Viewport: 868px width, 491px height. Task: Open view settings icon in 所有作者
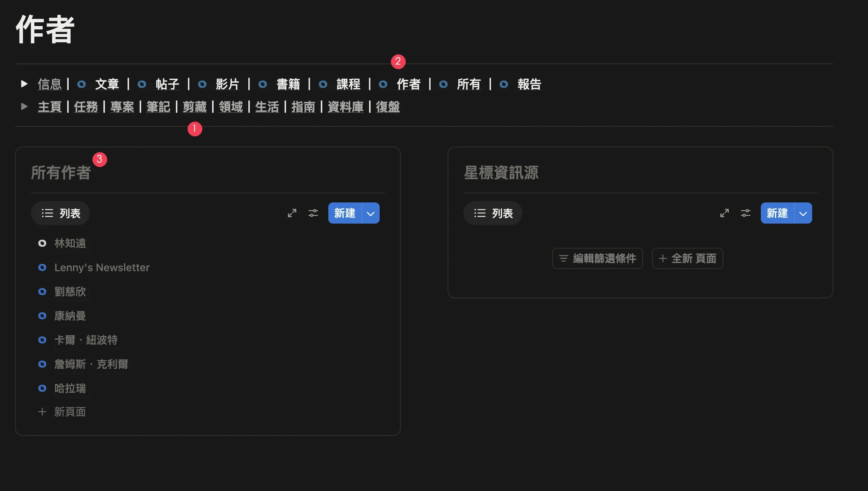[x=313, y=213]
